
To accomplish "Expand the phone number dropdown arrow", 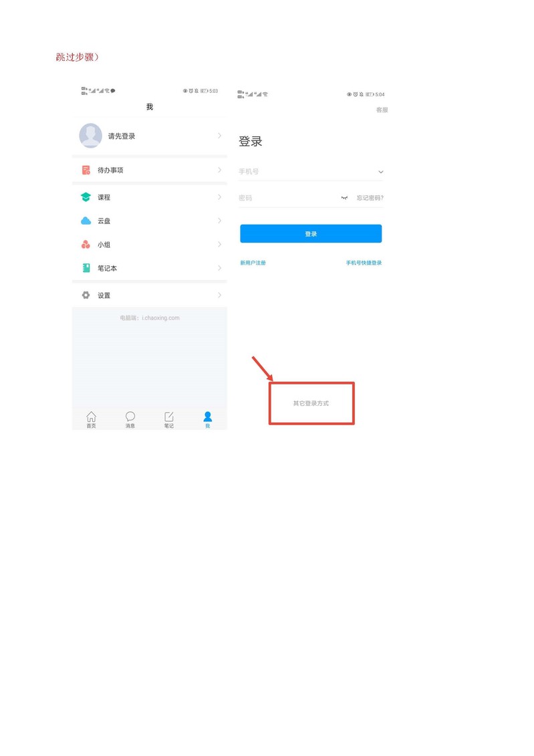I will pos(381,172).
